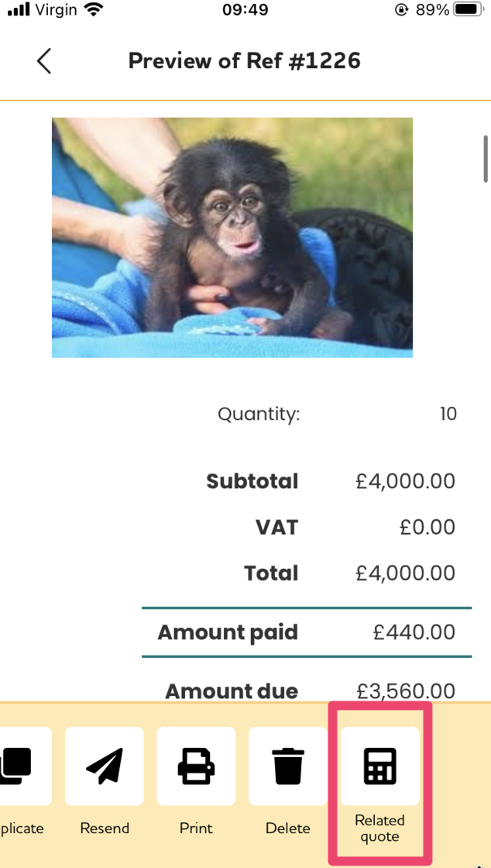The image size is (491, 868).
Task: Tap the Resend paper plane icon
Action: point(104,766)
